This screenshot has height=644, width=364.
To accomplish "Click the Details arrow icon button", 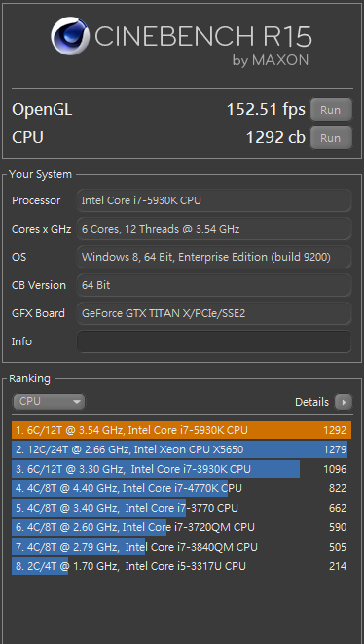I will [344, 402].
